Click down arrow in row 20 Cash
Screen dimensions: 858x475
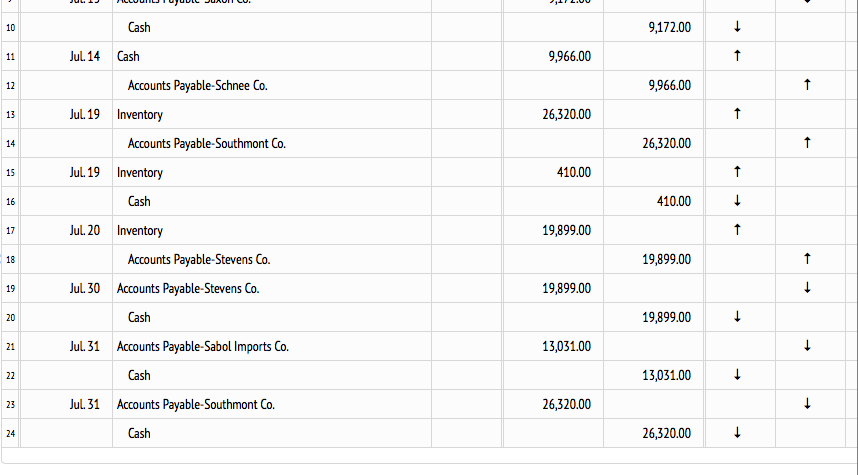tap(737, 317)
